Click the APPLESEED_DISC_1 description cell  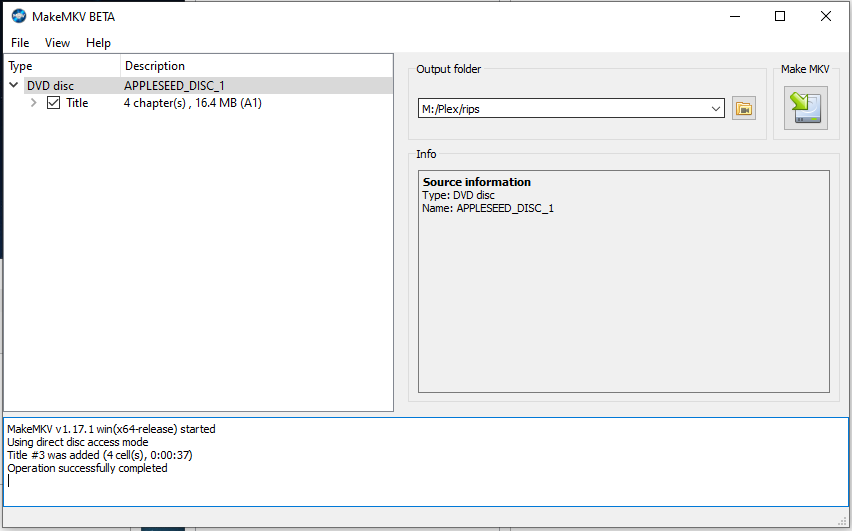click(x=174, y=86)
